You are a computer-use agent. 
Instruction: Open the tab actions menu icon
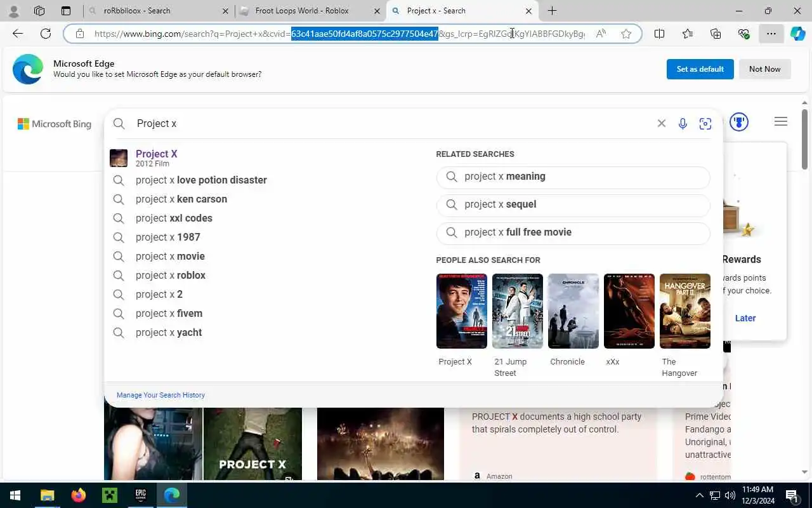pyautogui.click(x=66, y=11)
